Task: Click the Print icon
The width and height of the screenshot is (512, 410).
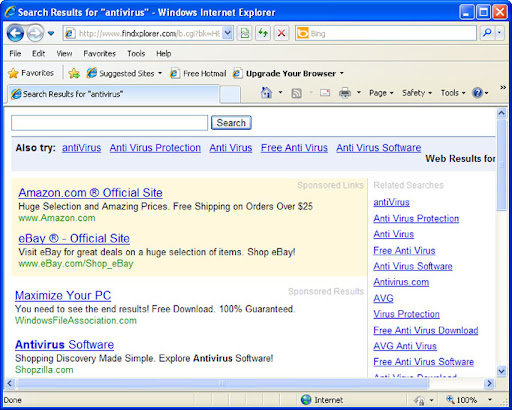Action: click(x=345, y=93)
